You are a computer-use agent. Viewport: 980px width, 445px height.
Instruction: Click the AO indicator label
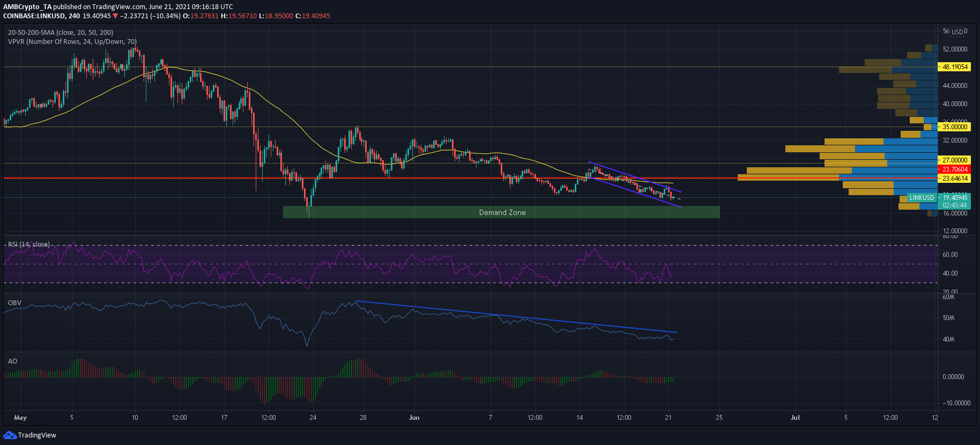pyautogui.click(x=12, y=361)
